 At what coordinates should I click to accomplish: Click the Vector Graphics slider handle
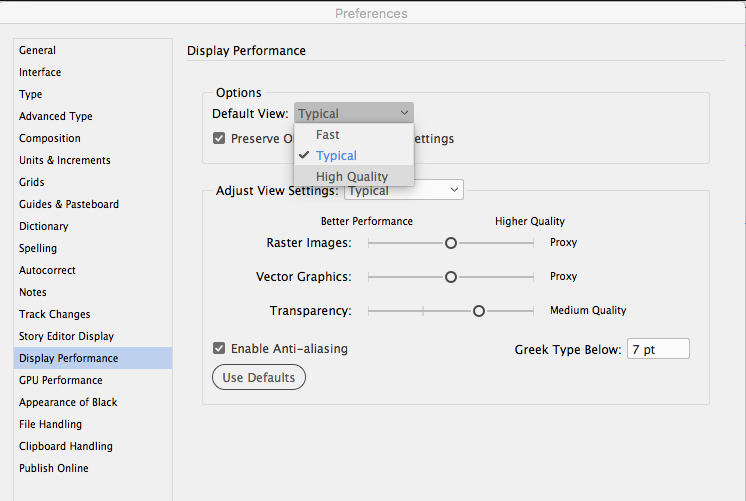click(x=451, y=277)
